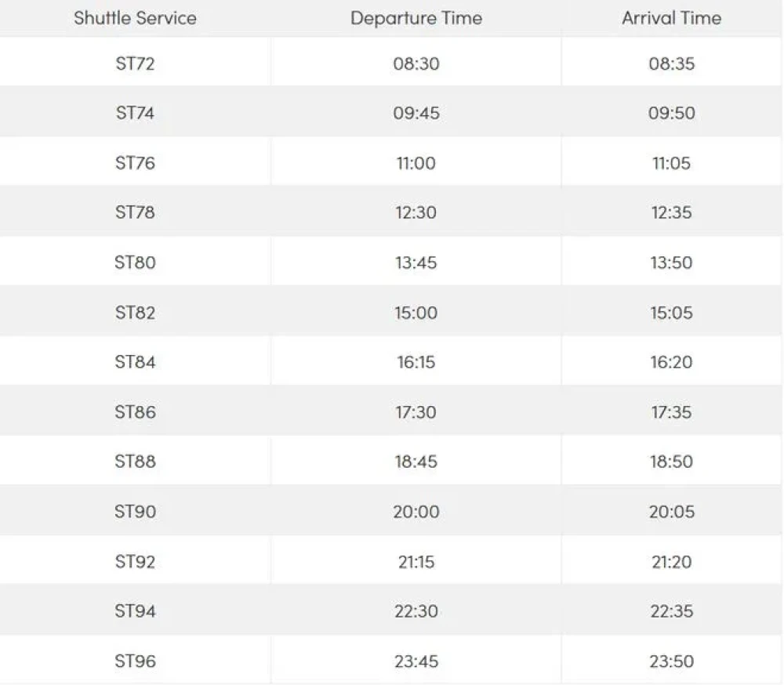The width and height of the screenshot is (784, 685).
Task: Select the 21:15 departure time cell
Action: (x=416, y=562)
